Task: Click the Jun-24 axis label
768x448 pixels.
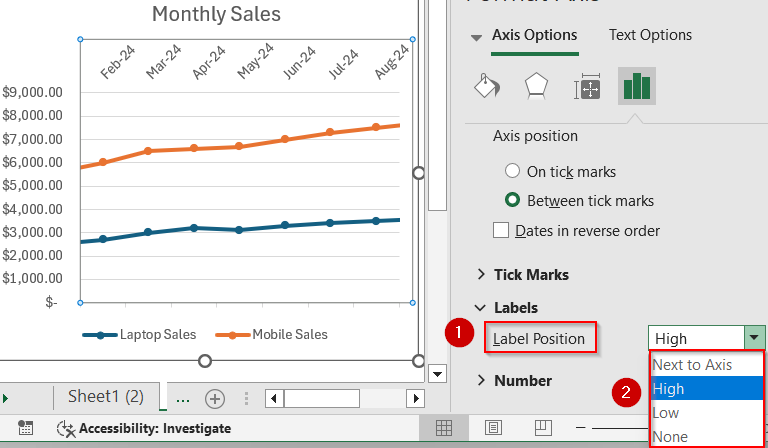Action: point(300,63)
